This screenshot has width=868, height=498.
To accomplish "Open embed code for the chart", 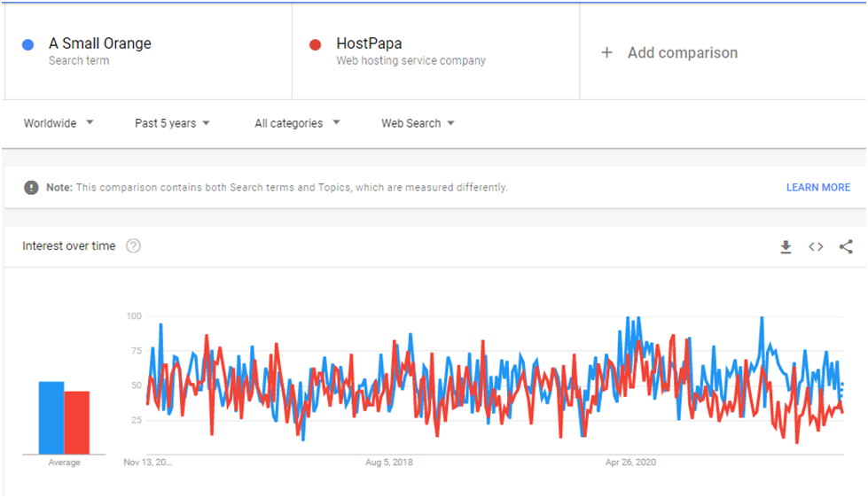I will tap(816, 247).
